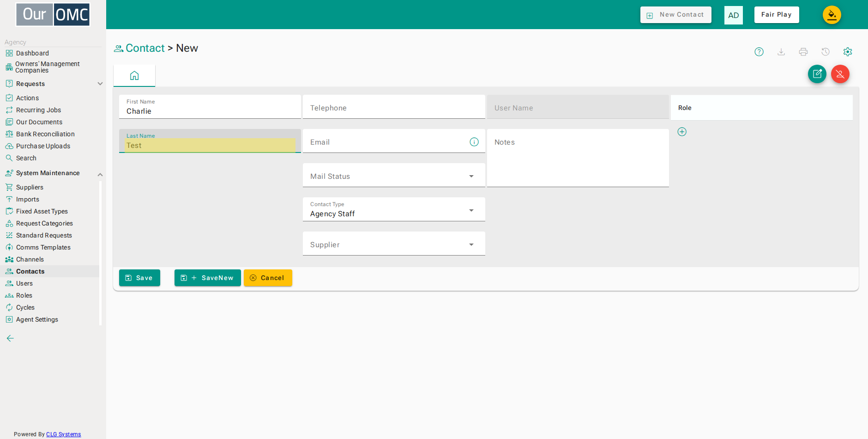Click the help question mark icon
The image size is (868, 439).
[x=759, y=52]
